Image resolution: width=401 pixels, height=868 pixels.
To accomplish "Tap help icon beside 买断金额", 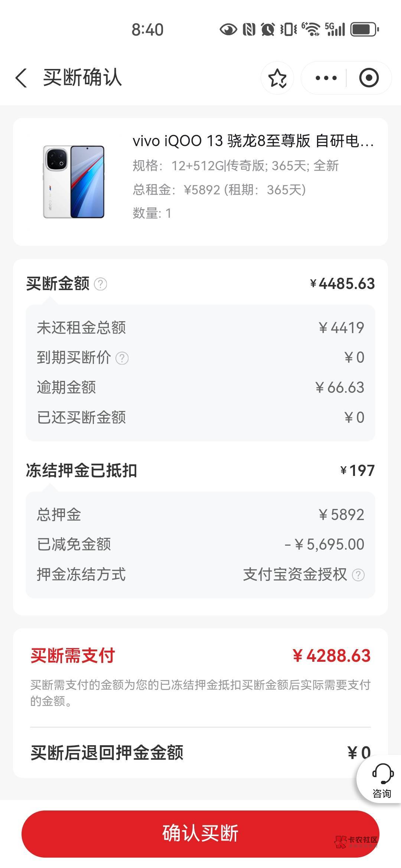I will [x=100, y=284].
